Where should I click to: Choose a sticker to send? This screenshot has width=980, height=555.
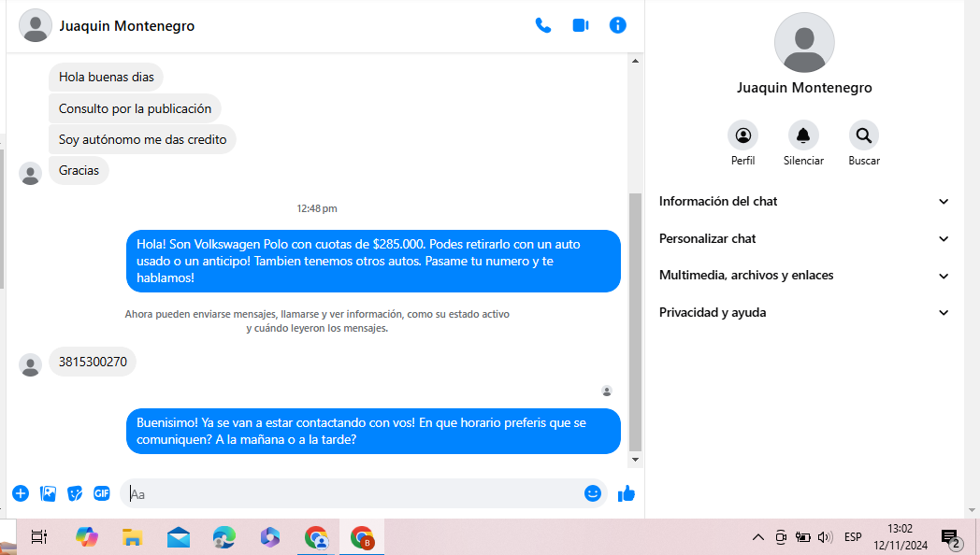(x=75, y=493)
